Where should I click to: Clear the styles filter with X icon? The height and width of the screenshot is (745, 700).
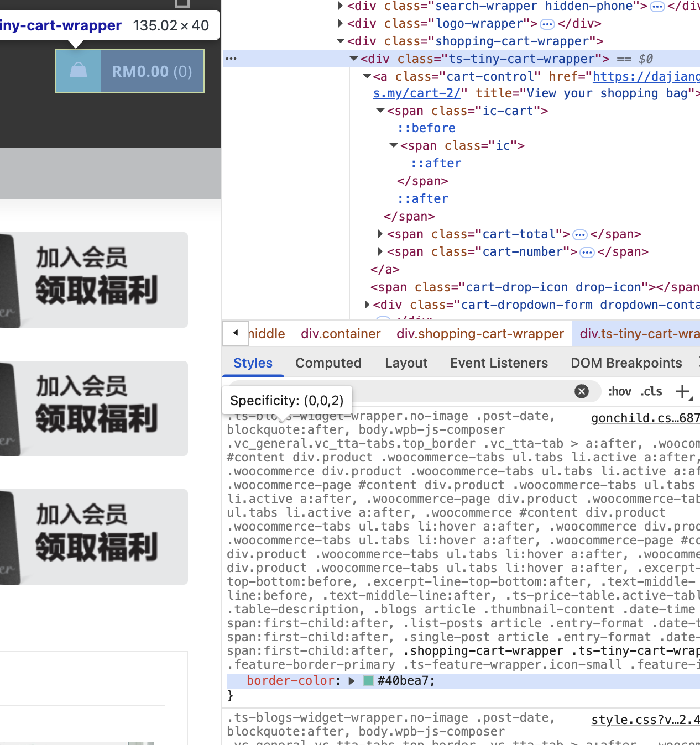[581, 391]
